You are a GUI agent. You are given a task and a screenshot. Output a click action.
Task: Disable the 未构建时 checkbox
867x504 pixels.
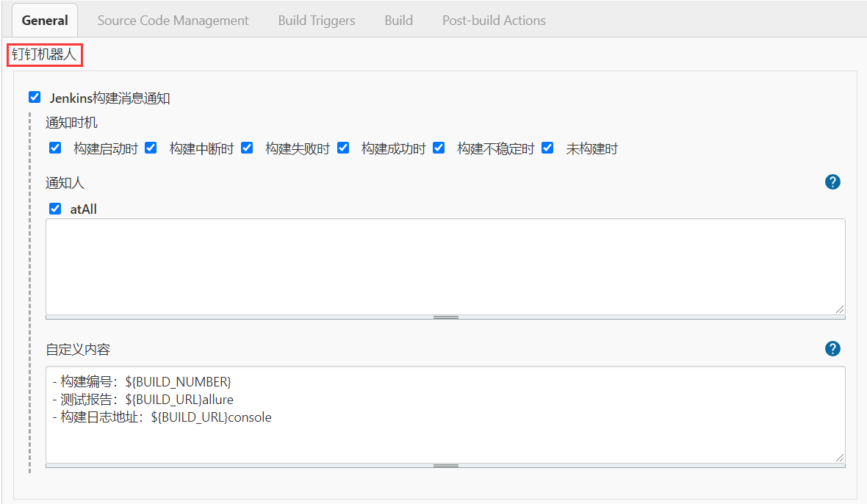pyautogui.click(x=547, y=148)
